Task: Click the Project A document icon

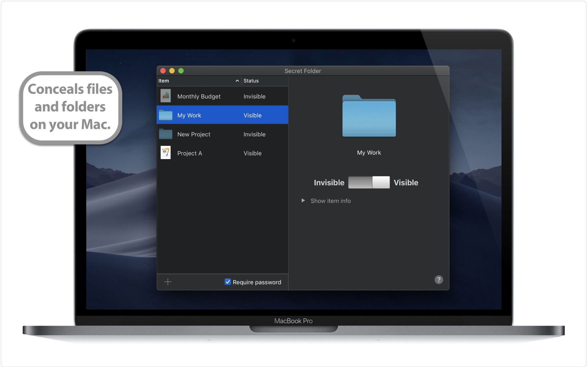Action: [x=166, y=153]
